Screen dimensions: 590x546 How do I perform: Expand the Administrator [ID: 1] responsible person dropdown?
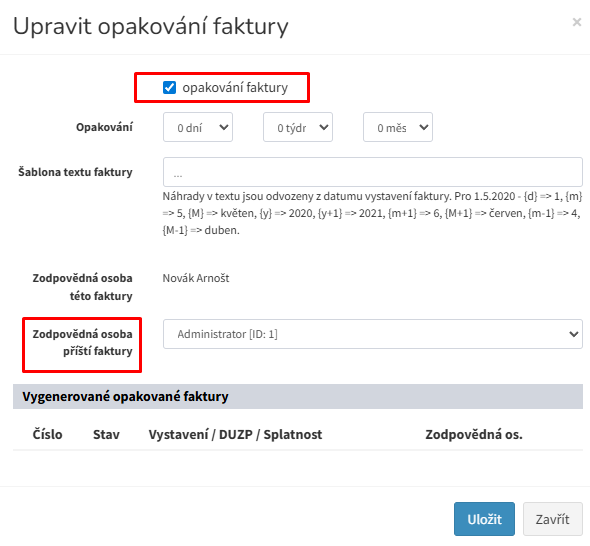point(373,334)
